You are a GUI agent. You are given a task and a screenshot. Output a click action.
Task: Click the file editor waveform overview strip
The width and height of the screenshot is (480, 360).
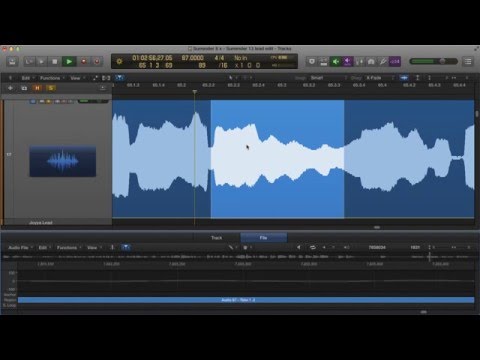238,257
